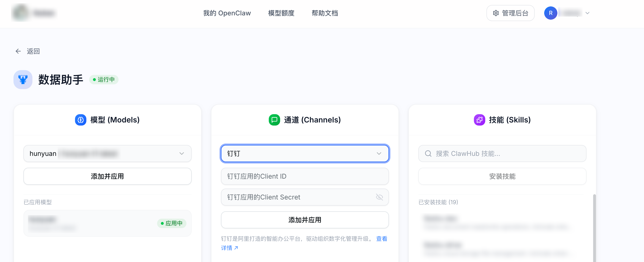Click the gear icon in 管理后台
644x262 pixels.
[495, 13]
